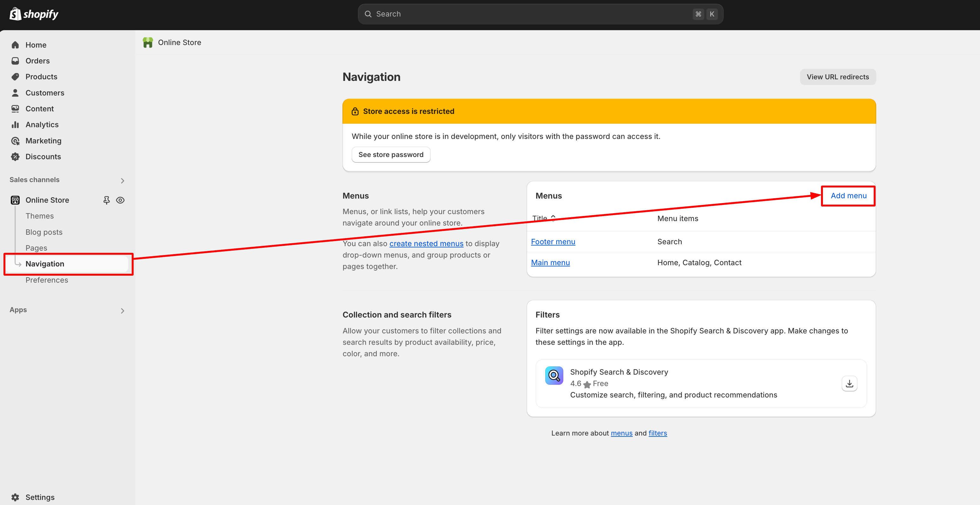Click the Products tag icon
This screenshot has width=980, height=505.
coord(15,77)
